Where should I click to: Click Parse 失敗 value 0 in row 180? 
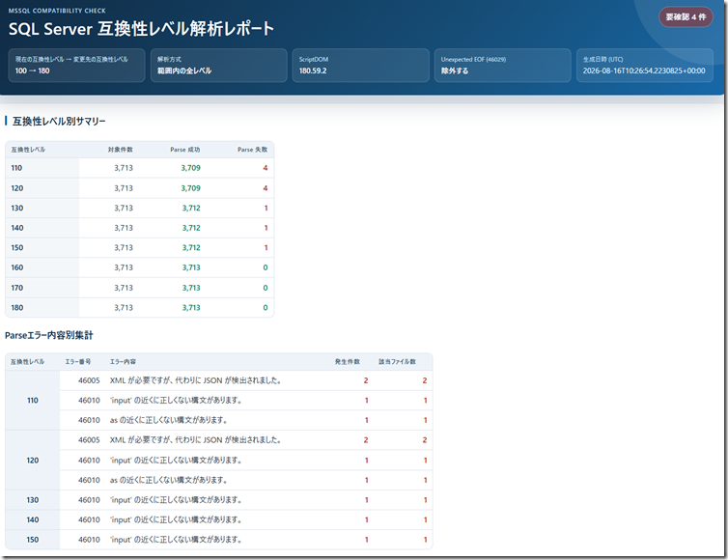(266, 307)
